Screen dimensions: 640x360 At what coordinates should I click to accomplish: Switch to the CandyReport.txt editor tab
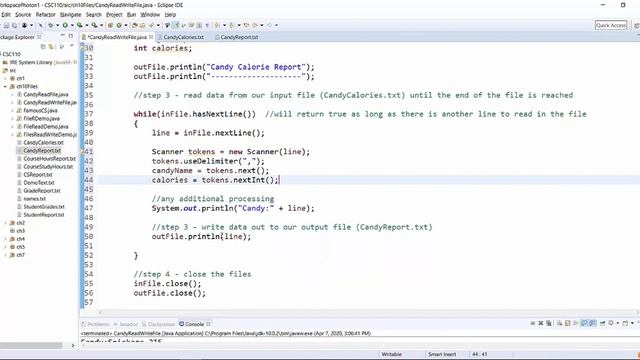pyautogui.click(x=239, y=37)
